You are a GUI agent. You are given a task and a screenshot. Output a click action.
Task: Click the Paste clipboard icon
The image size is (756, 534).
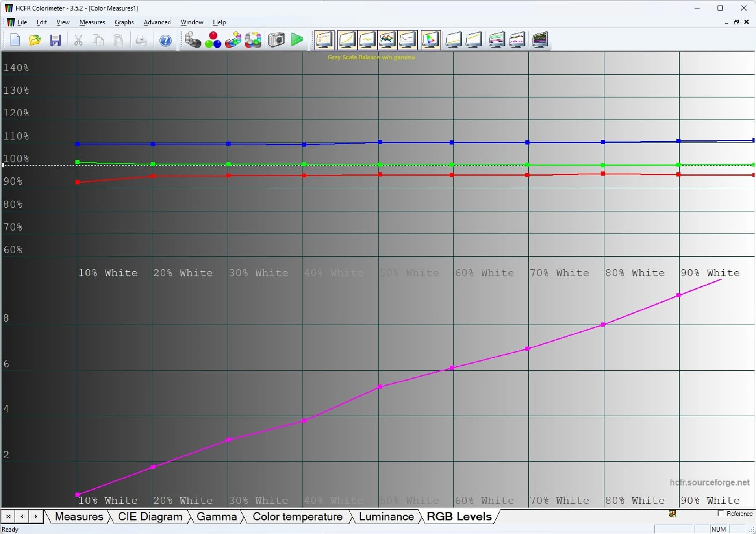(x=118, y=40)
